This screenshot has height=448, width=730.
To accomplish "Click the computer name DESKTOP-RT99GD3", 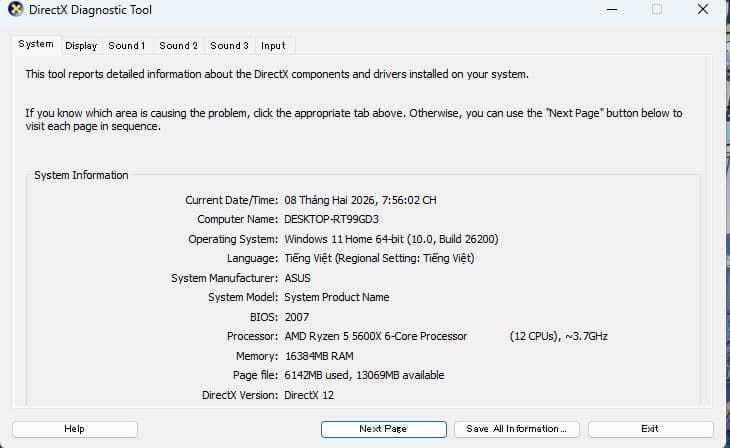I will (332, 219).
